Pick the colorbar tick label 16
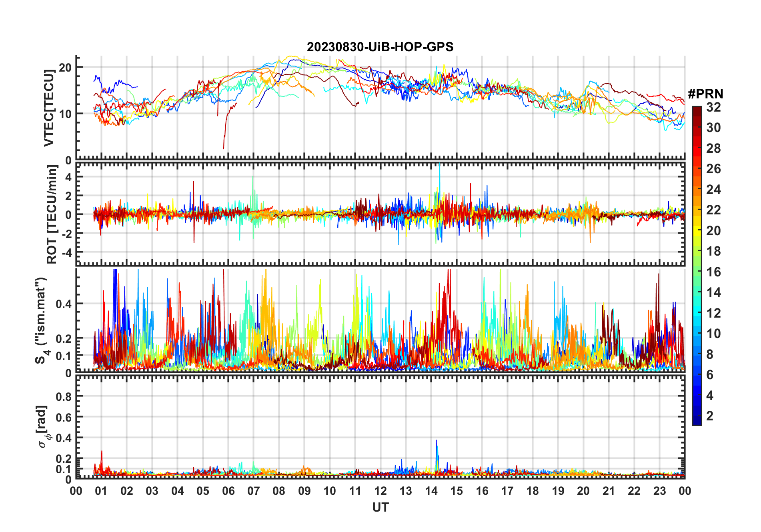 713,272
